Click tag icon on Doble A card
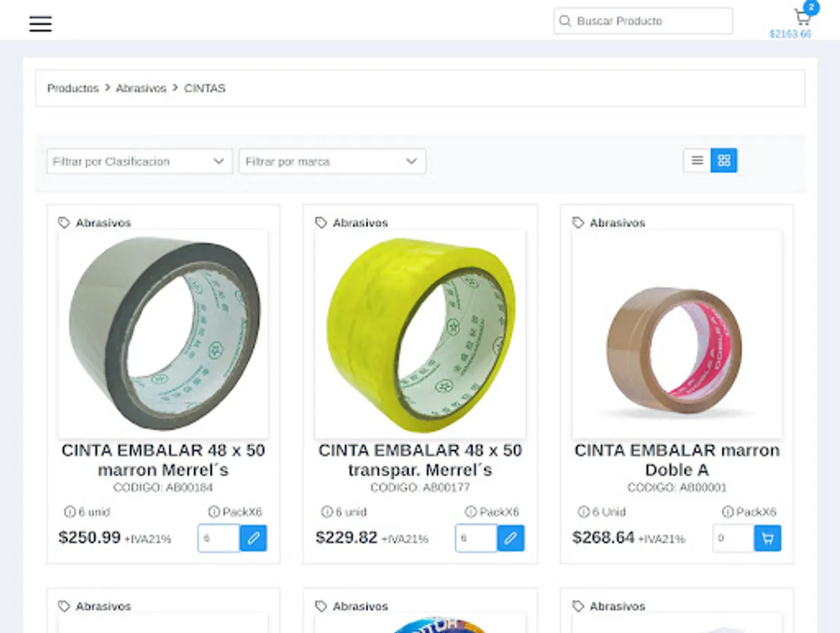This screenshot has height=633, width=840. tap(578, 223)
